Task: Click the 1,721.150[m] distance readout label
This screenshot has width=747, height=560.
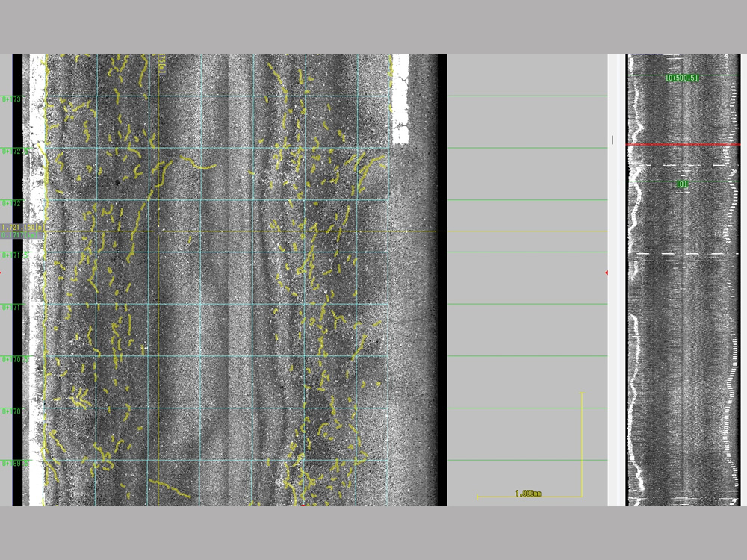Action: pos(22,227)
